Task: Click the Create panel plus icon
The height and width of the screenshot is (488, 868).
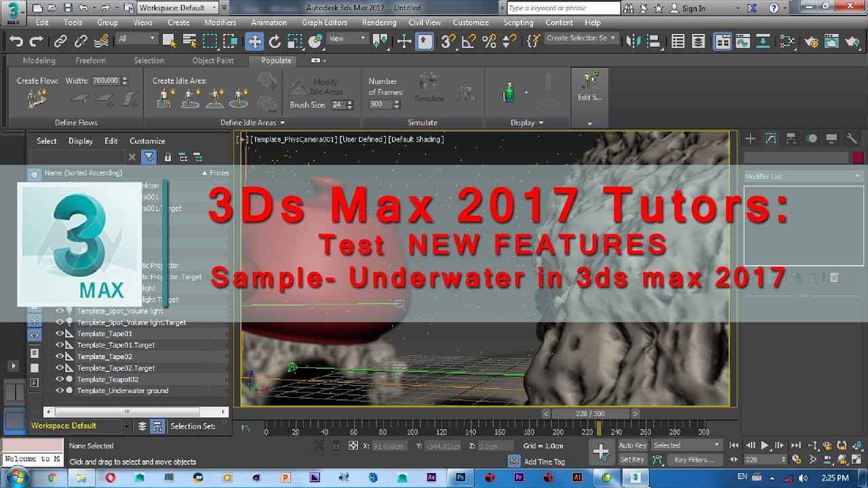Action: coord(751,139)
